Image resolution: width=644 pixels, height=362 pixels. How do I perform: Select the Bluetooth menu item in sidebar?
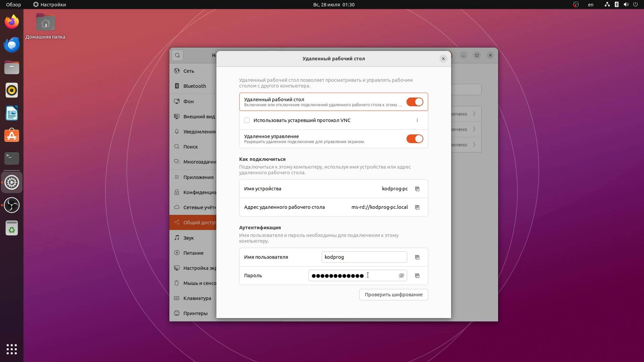pos(195,86)
